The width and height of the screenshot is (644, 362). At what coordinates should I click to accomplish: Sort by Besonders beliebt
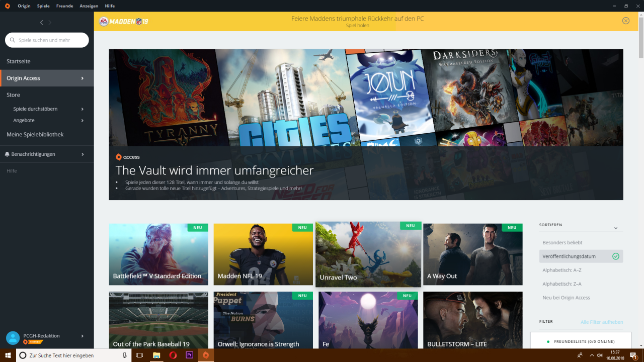click(x=562, y=243)
